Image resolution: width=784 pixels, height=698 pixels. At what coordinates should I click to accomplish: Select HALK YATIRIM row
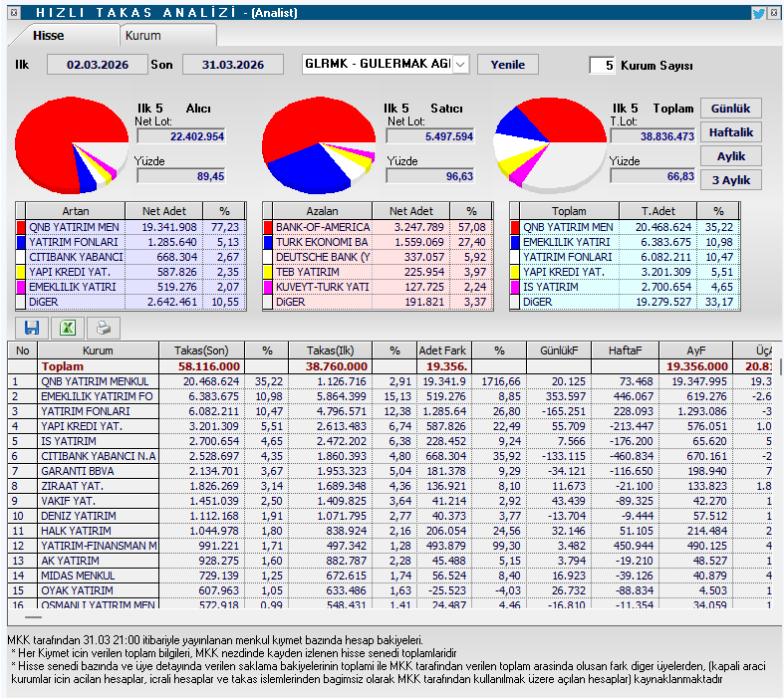coord(390,531)
